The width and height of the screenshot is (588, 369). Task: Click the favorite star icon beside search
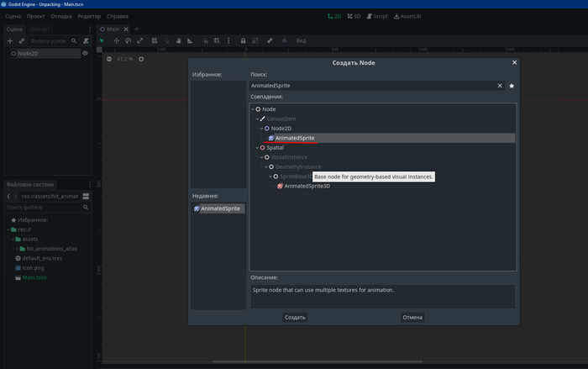(512, 86)
